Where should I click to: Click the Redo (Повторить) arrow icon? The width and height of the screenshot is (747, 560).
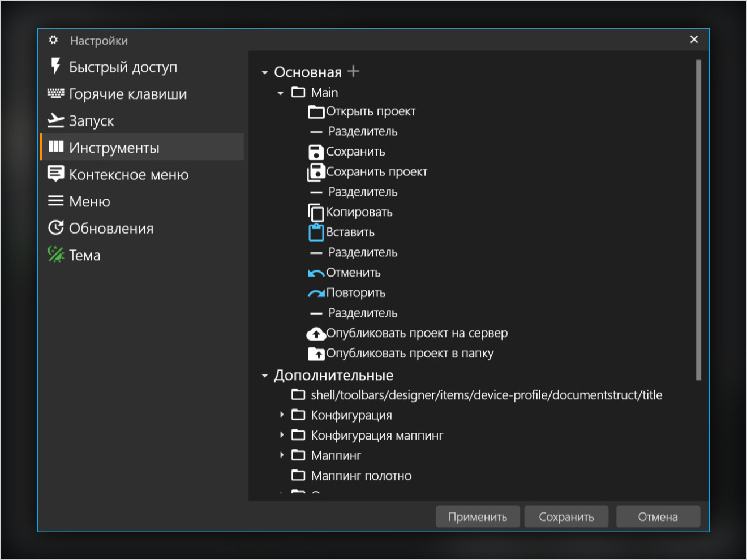click(x=316, y=293)
